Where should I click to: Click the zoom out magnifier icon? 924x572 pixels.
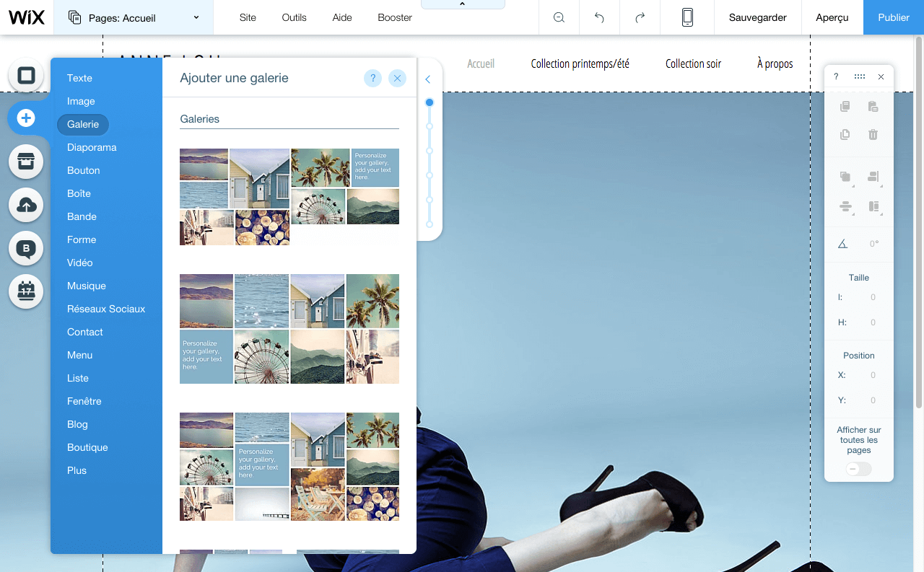(559, 17)
